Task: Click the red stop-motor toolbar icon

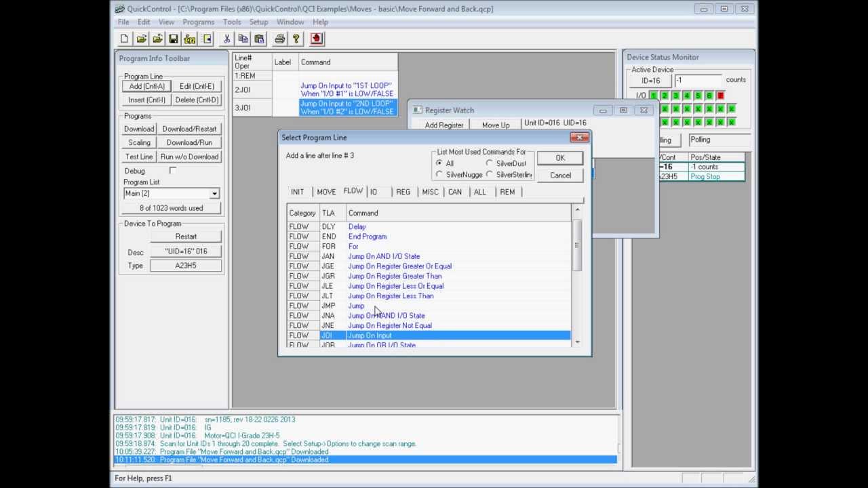Action: tap(317, 39)
